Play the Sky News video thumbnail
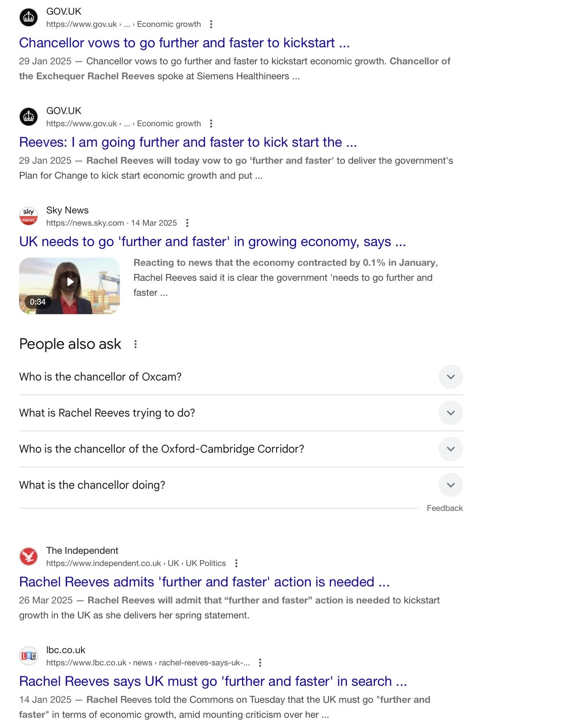The image size is (568, 728). 70,282
